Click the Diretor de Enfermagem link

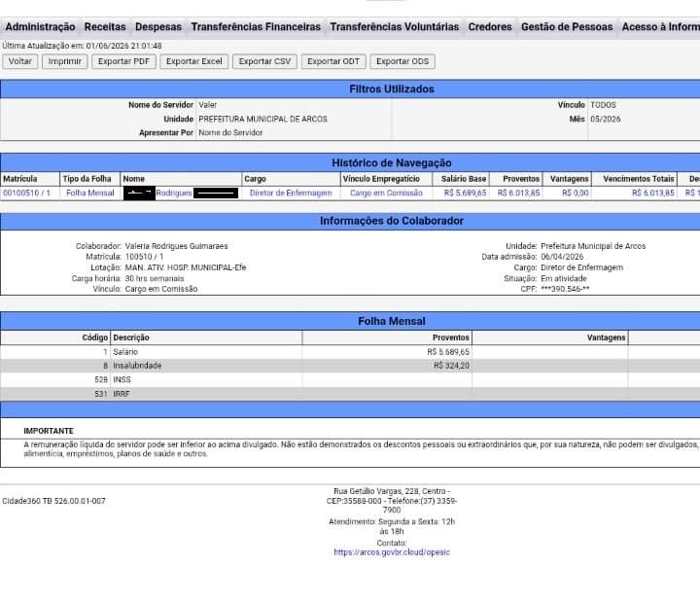291,193
